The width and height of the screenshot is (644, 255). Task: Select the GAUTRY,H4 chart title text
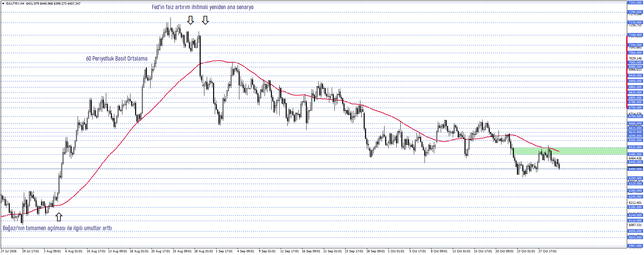click(x=15, y=3)
